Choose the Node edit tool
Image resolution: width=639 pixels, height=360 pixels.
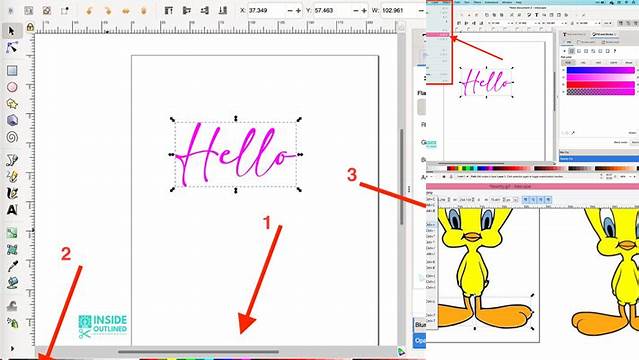pyautogui.click(x=11, y=48)
